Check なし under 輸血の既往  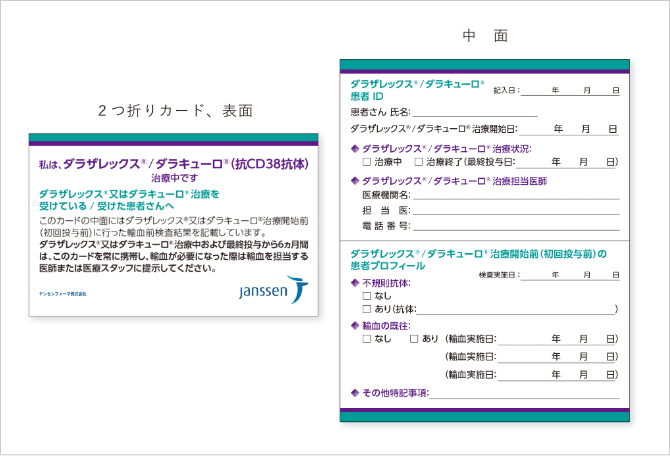366,339
